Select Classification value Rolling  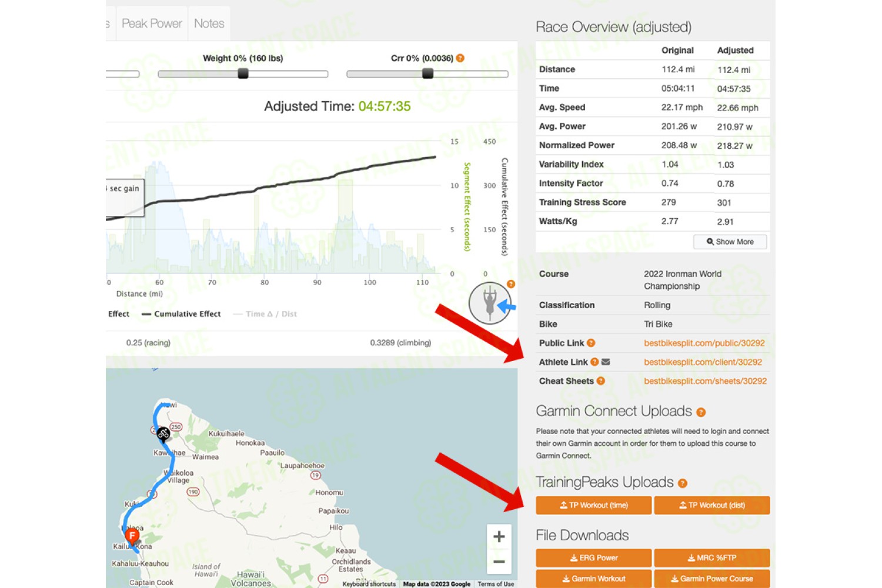657,305
